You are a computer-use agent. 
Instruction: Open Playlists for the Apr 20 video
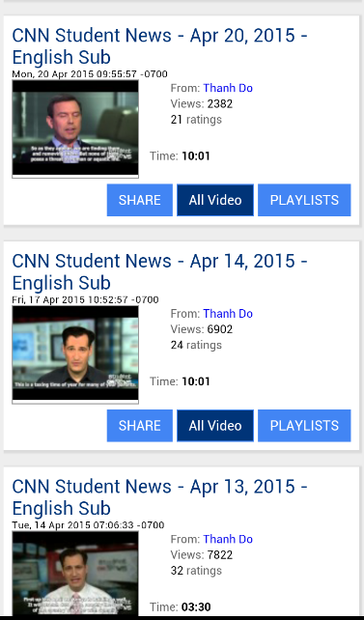304,200
